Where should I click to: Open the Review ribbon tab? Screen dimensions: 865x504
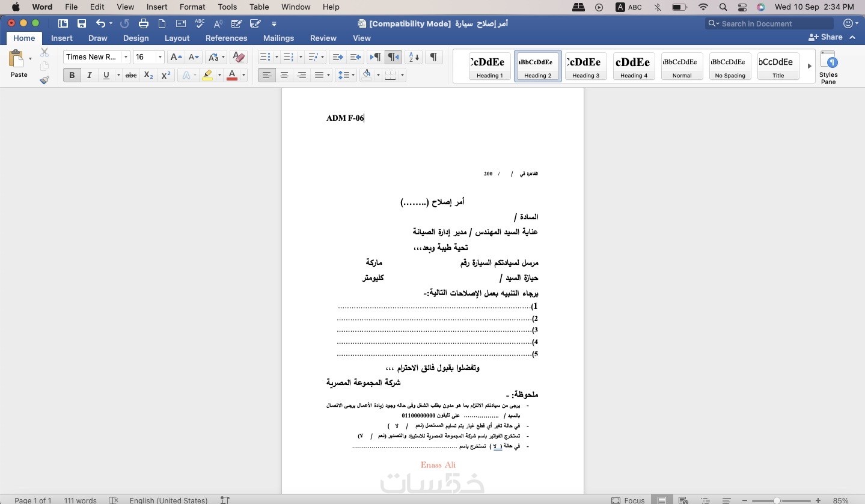323,38
